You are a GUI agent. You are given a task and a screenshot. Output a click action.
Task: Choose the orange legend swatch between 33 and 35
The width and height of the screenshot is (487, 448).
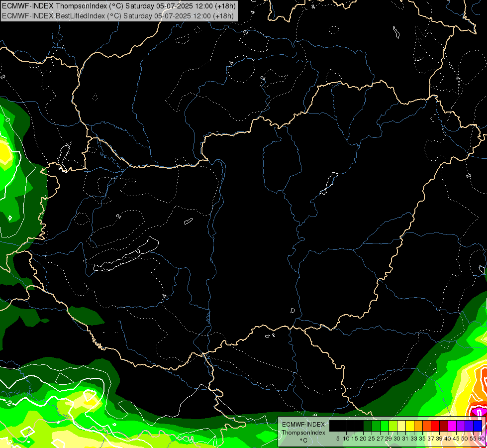pos(418,426)
